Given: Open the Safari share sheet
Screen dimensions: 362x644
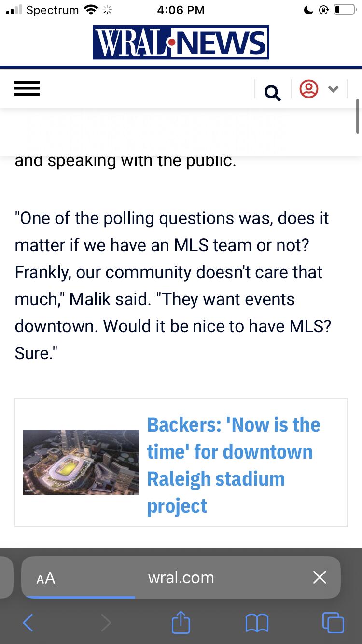Looking at the screenshot, I should (181, 622).
